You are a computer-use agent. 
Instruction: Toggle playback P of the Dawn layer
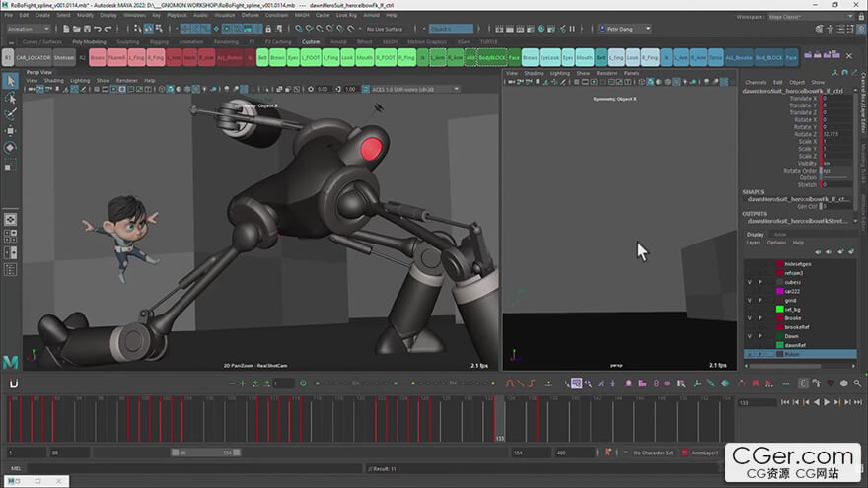tap(760, 336)
